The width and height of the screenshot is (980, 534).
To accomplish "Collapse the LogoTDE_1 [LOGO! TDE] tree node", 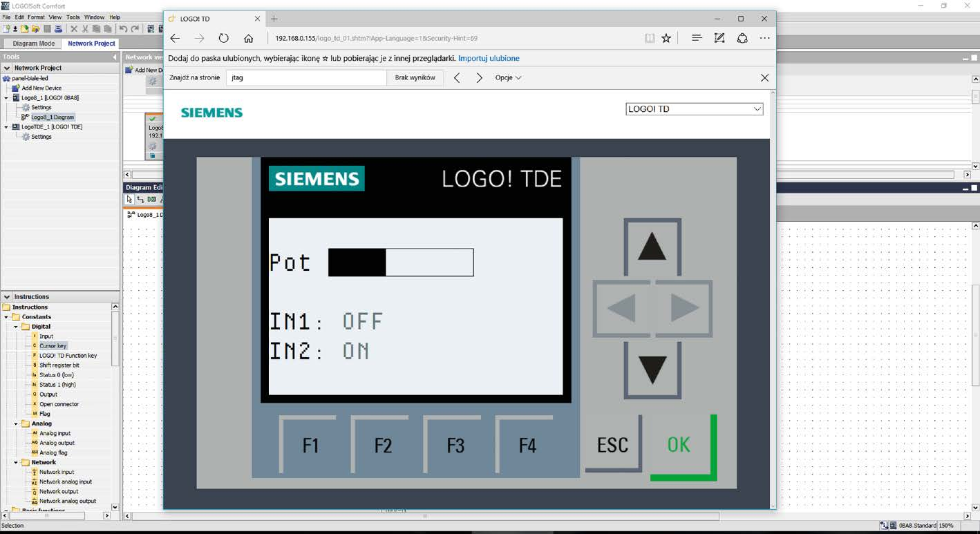I will (6, 127).
